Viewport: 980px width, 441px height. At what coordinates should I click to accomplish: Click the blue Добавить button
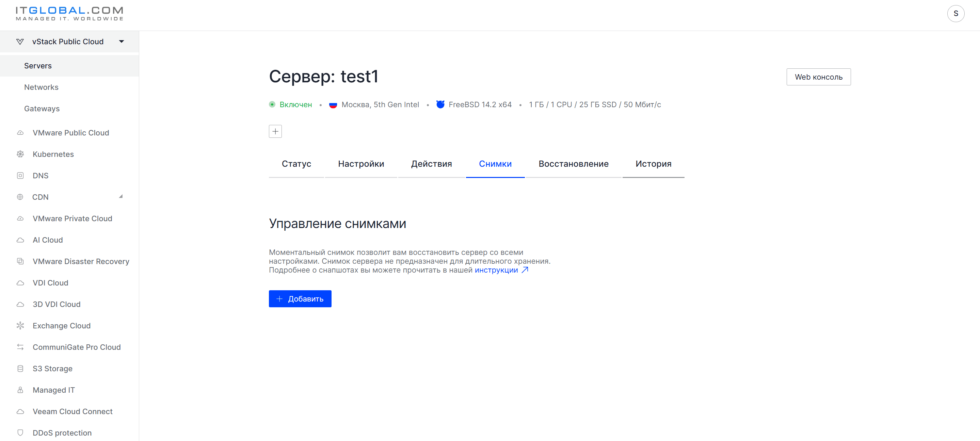[300, 299]
